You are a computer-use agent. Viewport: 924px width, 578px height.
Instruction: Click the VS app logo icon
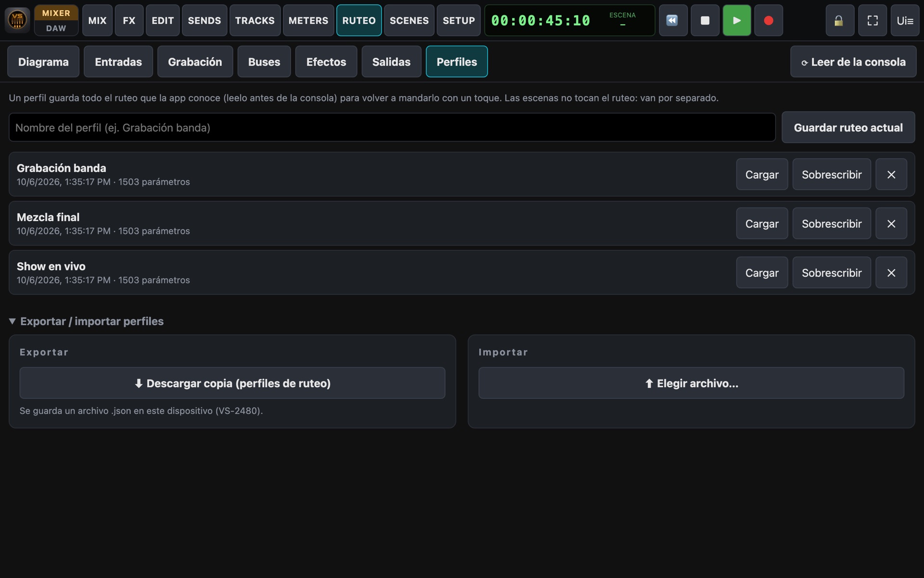(x=17, y=20)
